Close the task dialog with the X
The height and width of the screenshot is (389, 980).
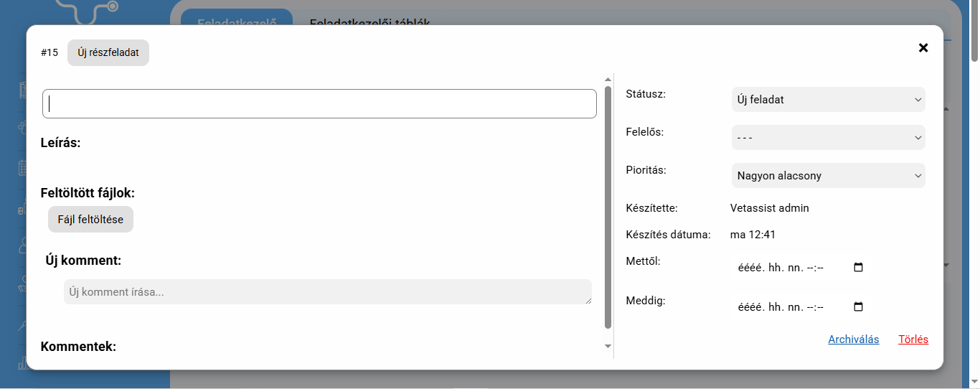[x=923, y=48]
